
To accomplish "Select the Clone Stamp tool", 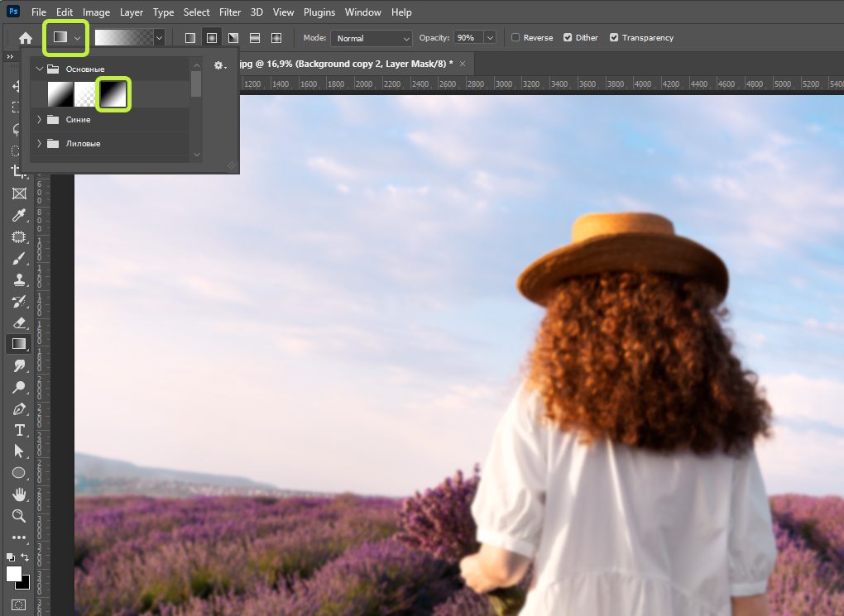I will point(19,279).
